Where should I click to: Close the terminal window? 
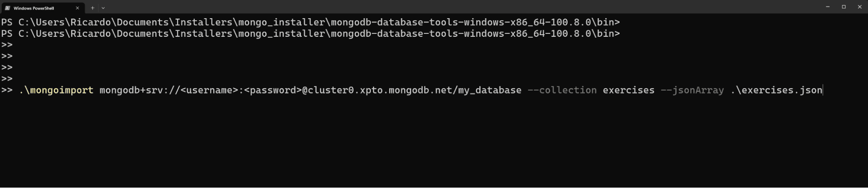pos(860,7)
